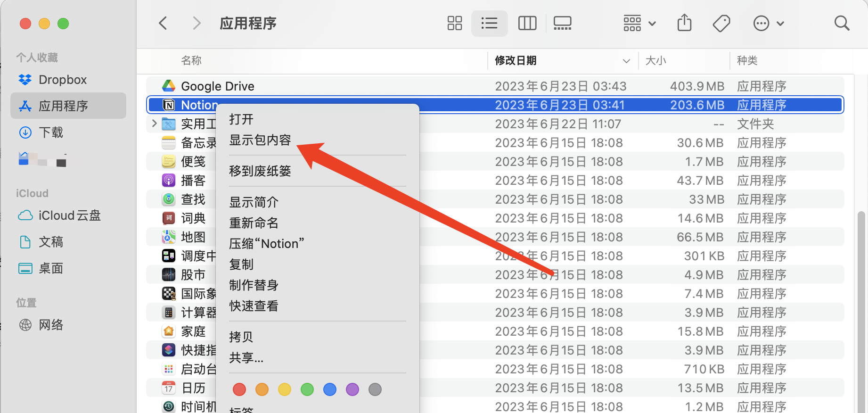Open the group-by dropdown
The width and height of the screenshot is (868, 413).
639,23
